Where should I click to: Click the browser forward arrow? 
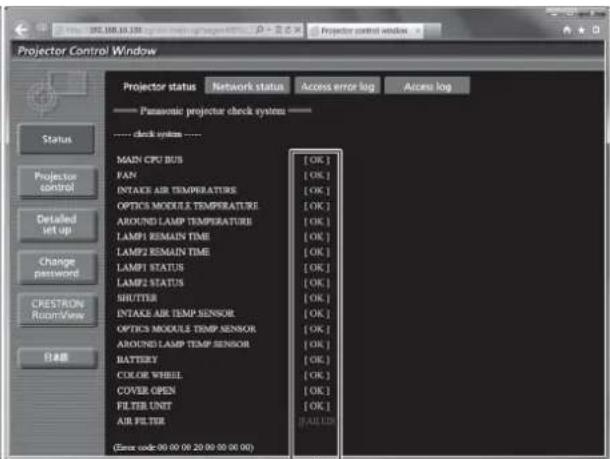[41, 28]
